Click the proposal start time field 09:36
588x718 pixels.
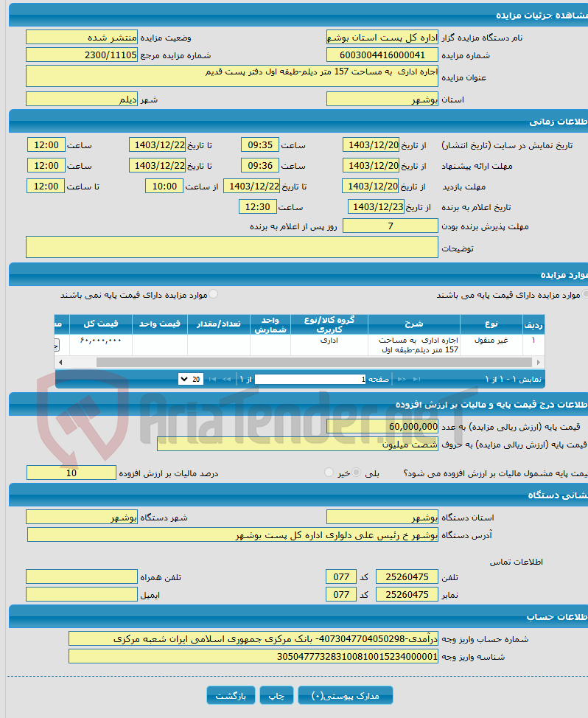260,165
